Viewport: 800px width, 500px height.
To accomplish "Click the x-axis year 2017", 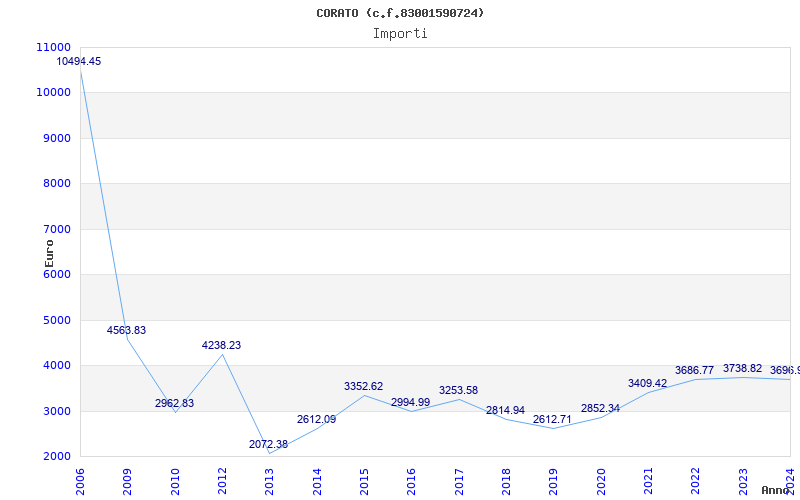I will (x=459, y=482).
